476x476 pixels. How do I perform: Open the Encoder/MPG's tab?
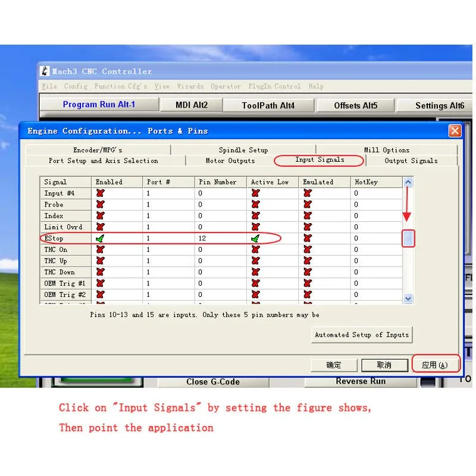tap(98, 150)
